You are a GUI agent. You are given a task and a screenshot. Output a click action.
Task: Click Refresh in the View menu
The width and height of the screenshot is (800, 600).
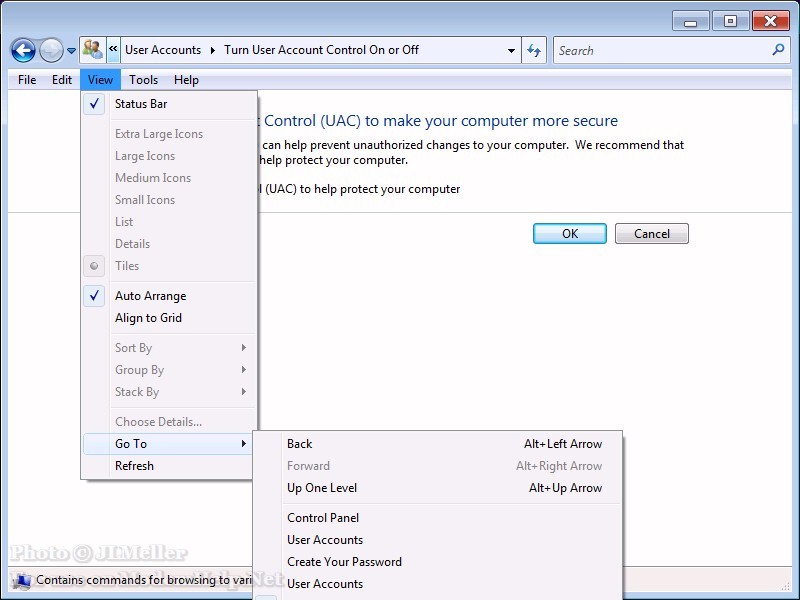(168, 466)
